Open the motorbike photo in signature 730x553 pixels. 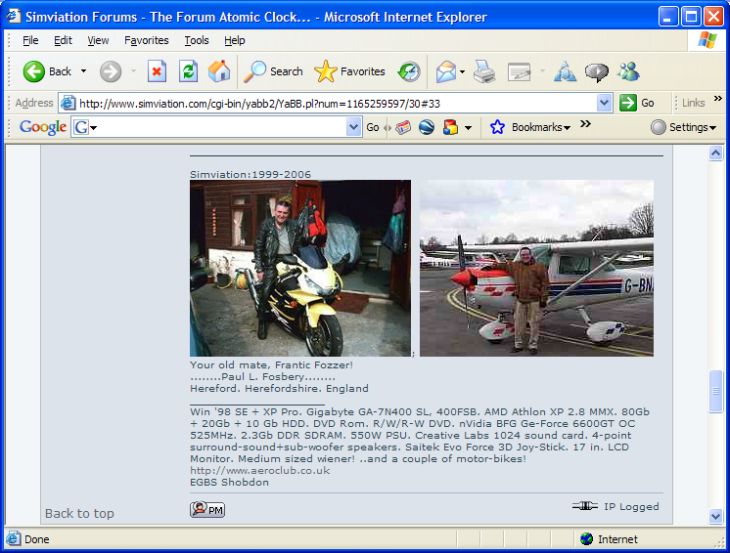click(300, 268)
